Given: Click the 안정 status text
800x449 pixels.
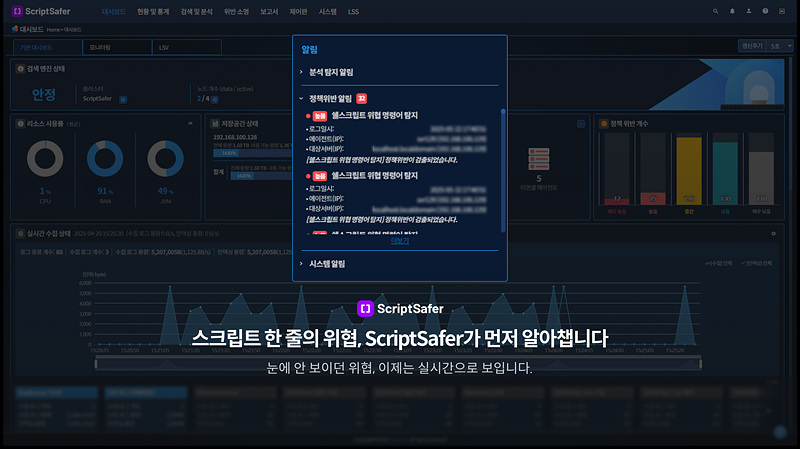Looking at the screenshot, I should click(44, 94).
